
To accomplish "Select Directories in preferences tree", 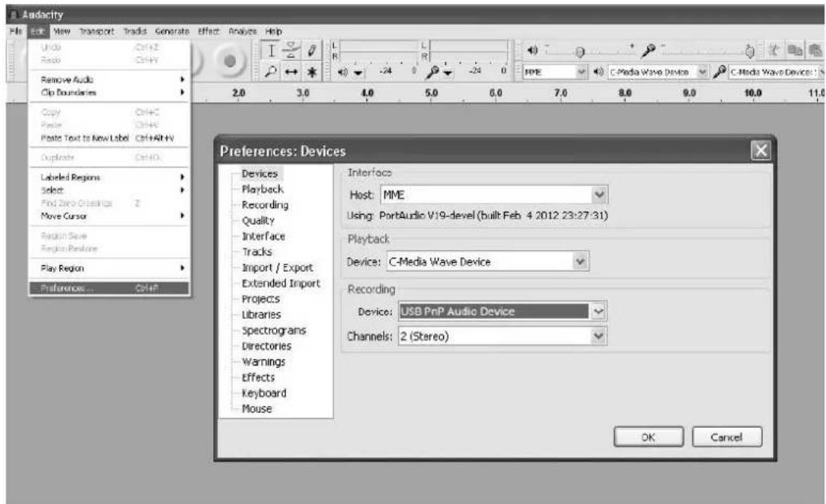I will tap(267, 346).
